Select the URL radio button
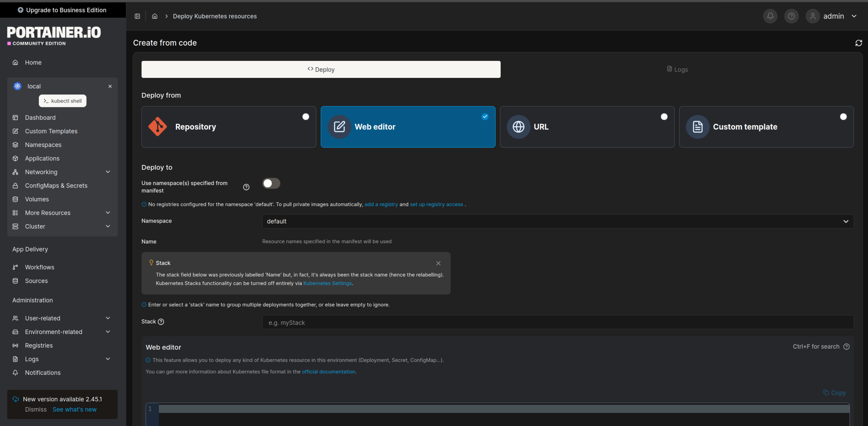 tap(664, 117)
